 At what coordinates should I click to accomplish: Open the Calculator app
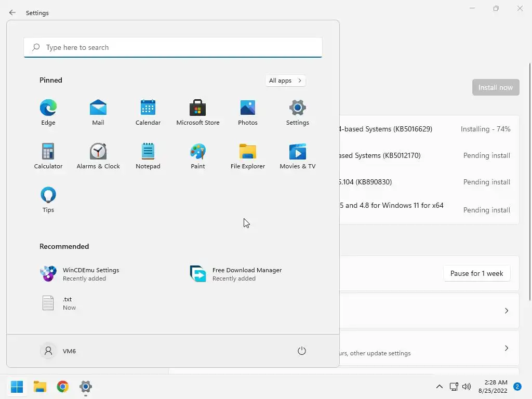[48, 156]
